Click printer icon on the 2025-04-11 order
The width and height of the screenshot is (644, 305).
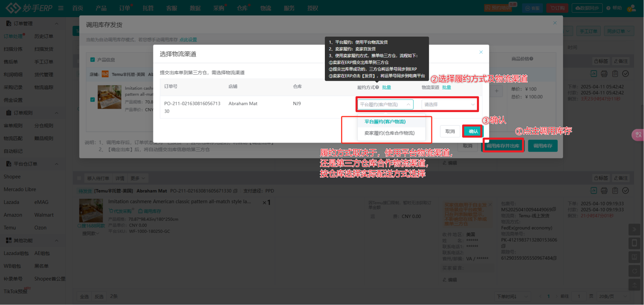click(604, 74)
